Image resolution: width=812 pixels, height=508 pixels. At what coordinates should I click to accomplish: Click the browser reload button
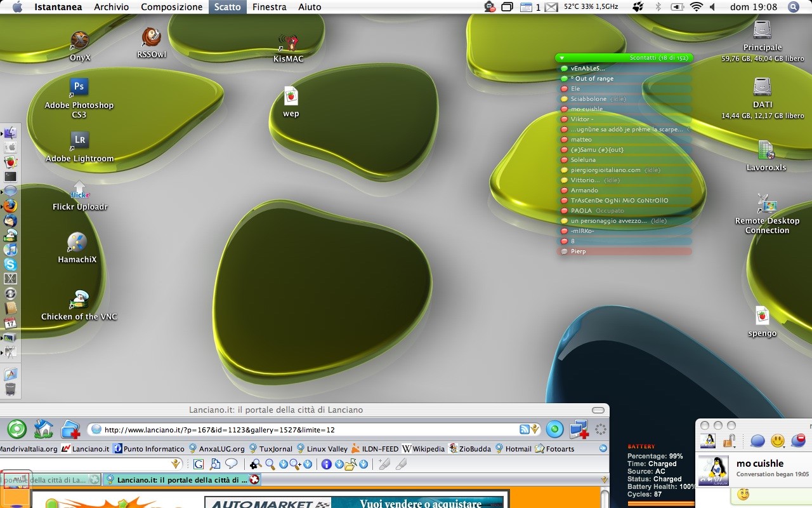click(x=16, y=429)
